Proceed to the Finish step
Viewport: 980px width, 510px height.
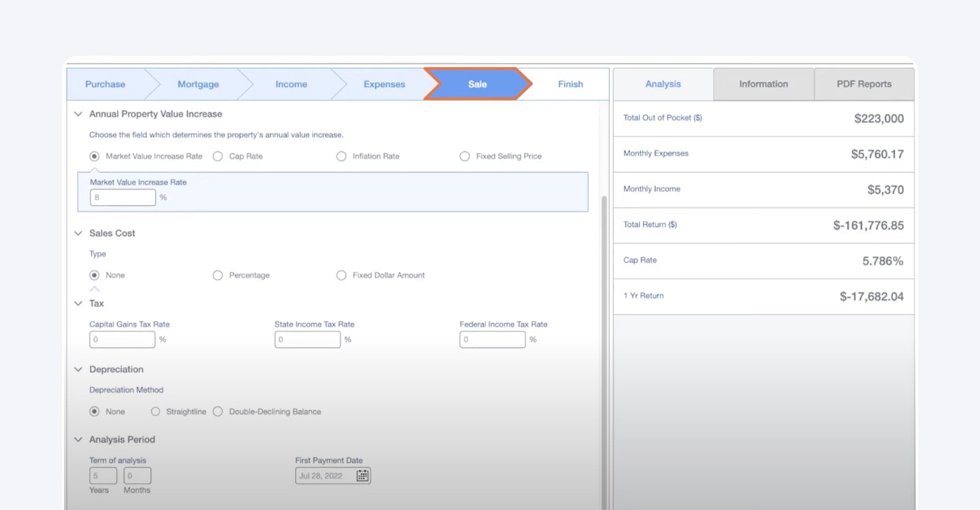570,84
